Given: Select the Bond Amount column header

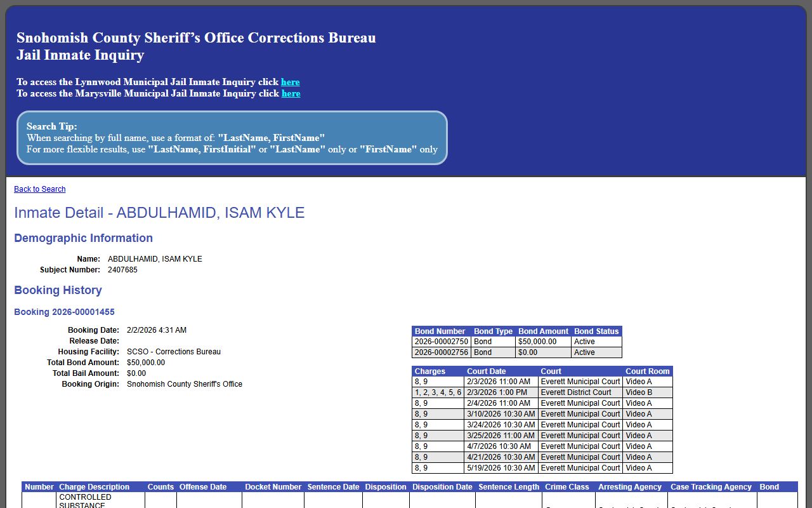Looking at the screenshot, I should 544,331.
